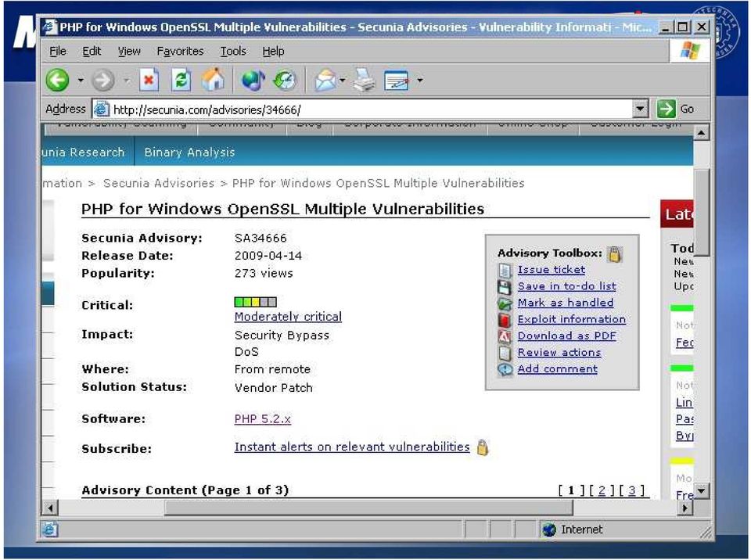The height and width of the screenshot is (560, 751).
Task: Click Download as PDF link
Action: [x=567, y=336]
